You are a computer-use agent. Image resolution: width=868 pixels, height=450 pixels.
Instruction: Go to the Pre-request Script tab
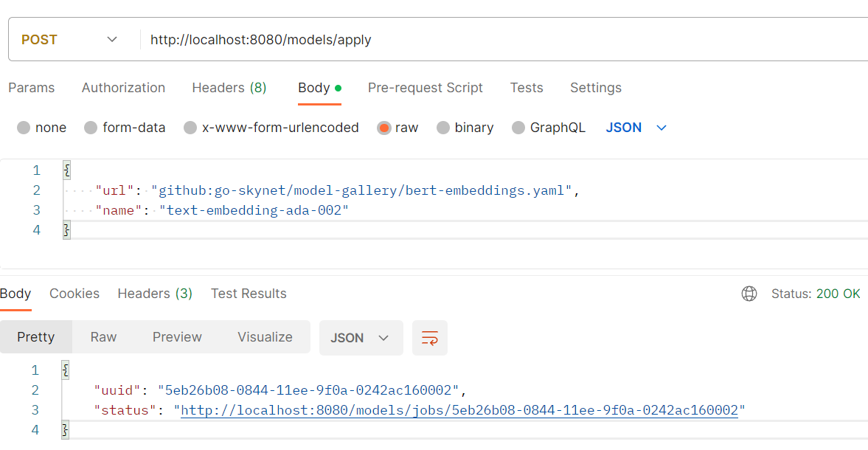(x=425, y=88)
